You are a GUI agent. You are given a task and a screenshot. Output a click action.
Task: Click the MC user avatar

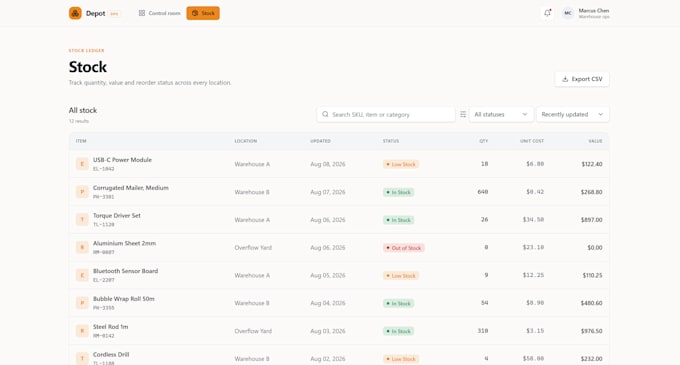pos(568,13)
